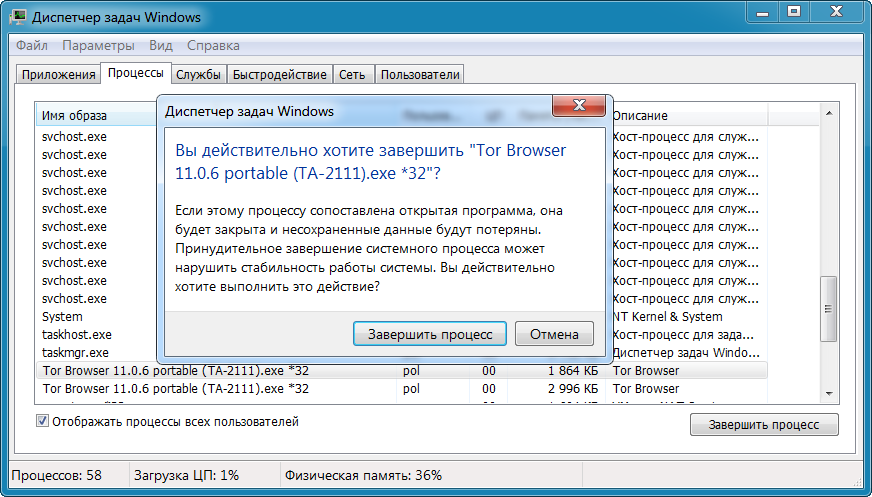Open the Вид menu

161,46
